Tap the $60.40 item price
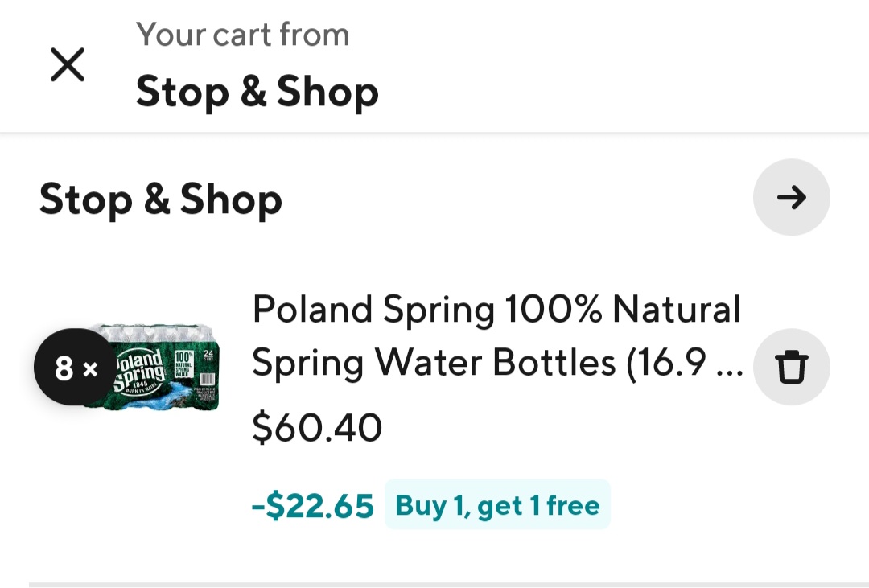 coord(317,428)
